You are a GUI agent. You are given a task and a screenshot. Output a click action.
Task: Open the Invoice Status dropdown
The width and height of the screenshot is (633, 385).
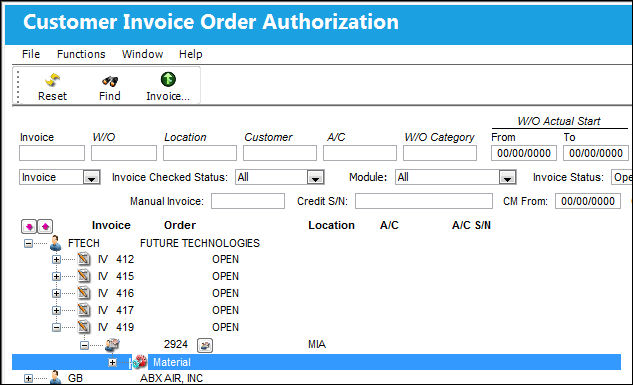point(622,177)
